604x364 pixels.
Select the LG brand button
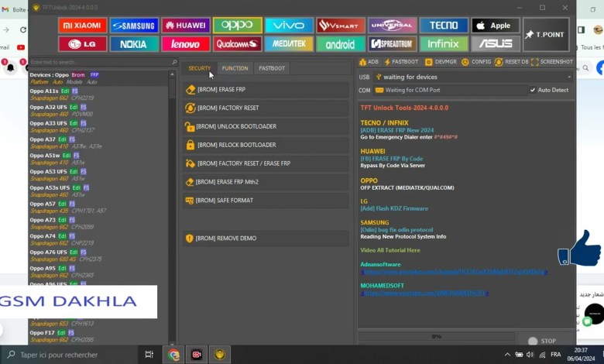[x=82, y=44]
